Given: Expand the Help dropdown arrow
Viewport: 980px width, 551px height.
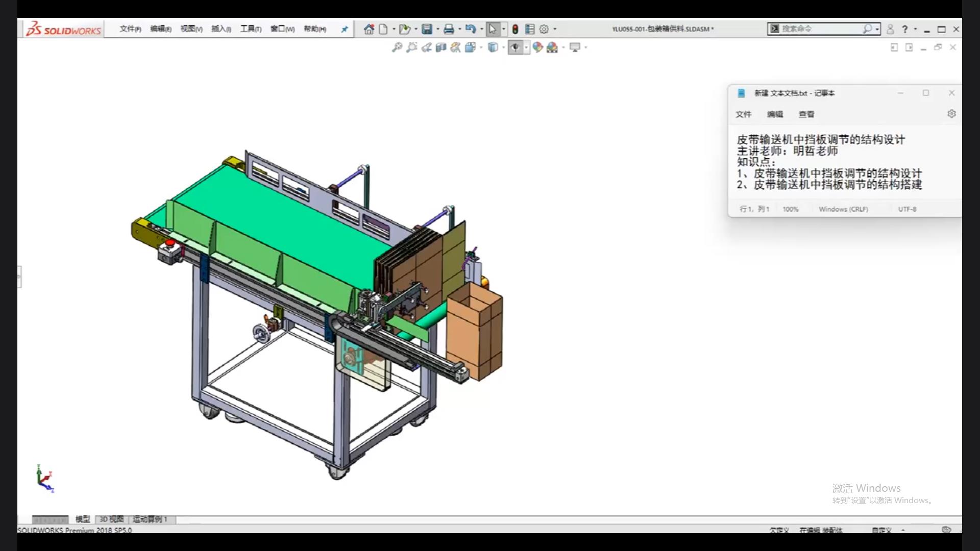Looking at the screenshot, I should (915, 29).
